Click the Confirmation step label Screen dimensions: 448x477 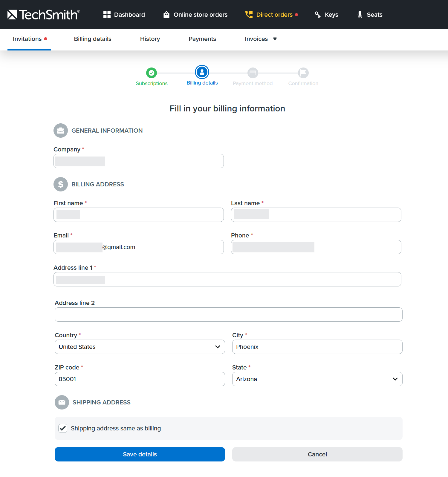coord(303,83)
